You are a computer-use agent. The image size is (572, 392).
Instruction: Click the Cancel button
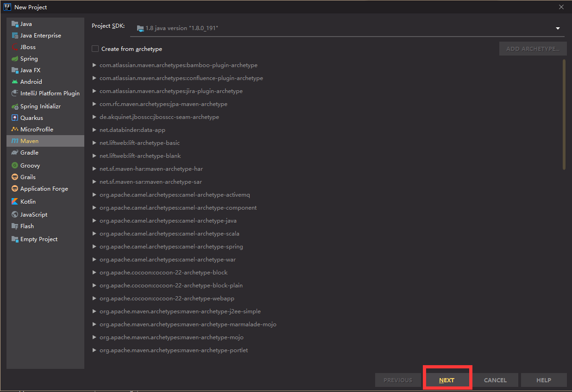click(495, 380)
